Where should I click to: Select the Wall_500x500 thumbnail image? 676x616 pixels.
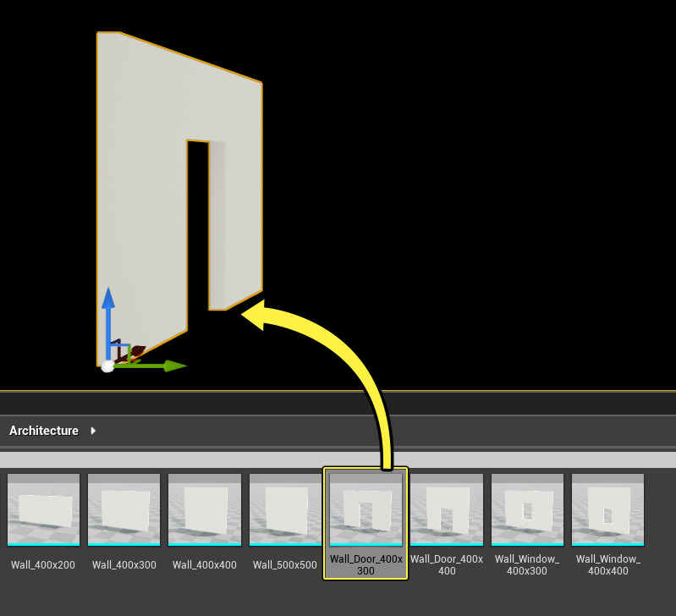pos(285,509)
